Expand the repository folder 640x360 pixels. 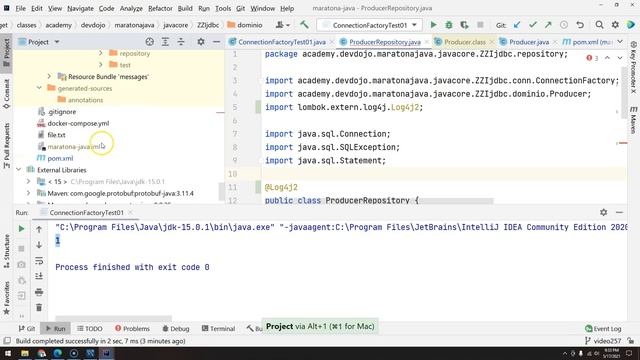[100, 53]
